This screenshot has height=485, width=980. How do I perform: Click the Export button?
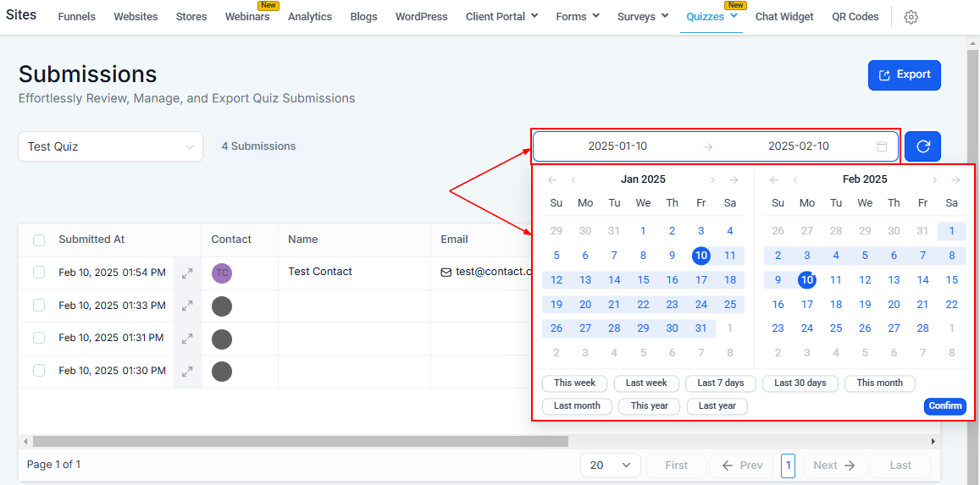click(905, 74)
